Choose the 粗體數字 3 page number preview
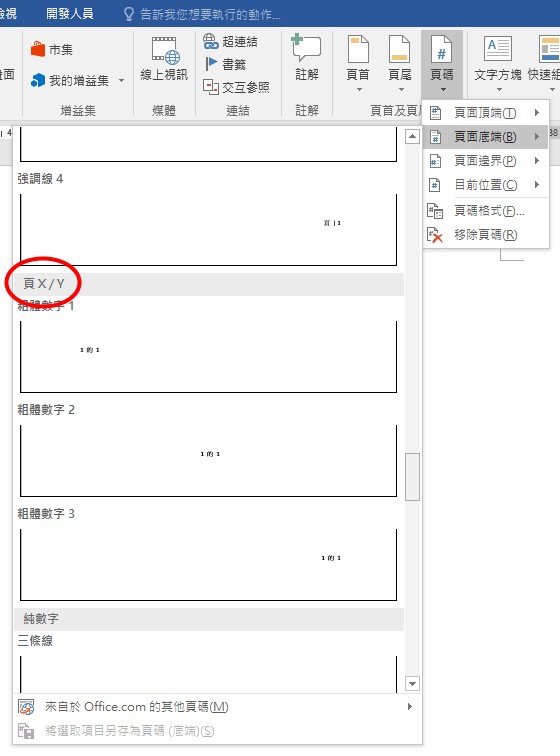This screenshot has height=756, width=560. point(208,565)
